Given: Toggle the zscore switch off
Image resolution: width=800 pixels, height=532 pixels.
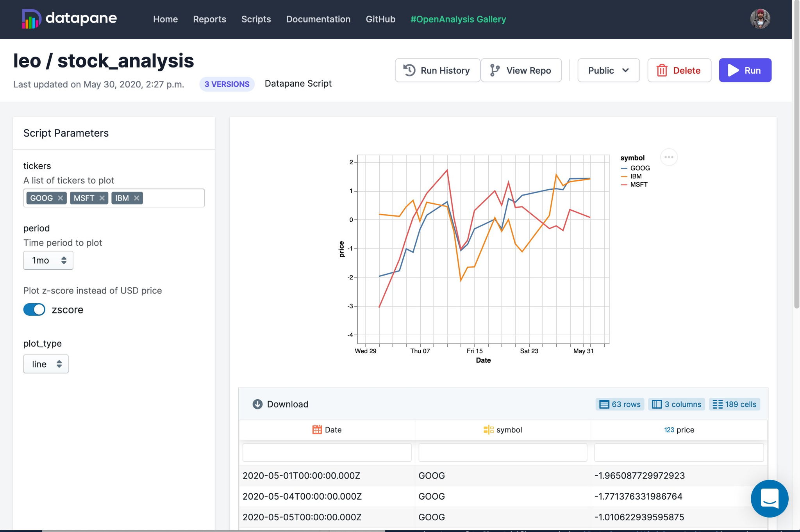Looking at the screenshot, I should pos(34,310).
